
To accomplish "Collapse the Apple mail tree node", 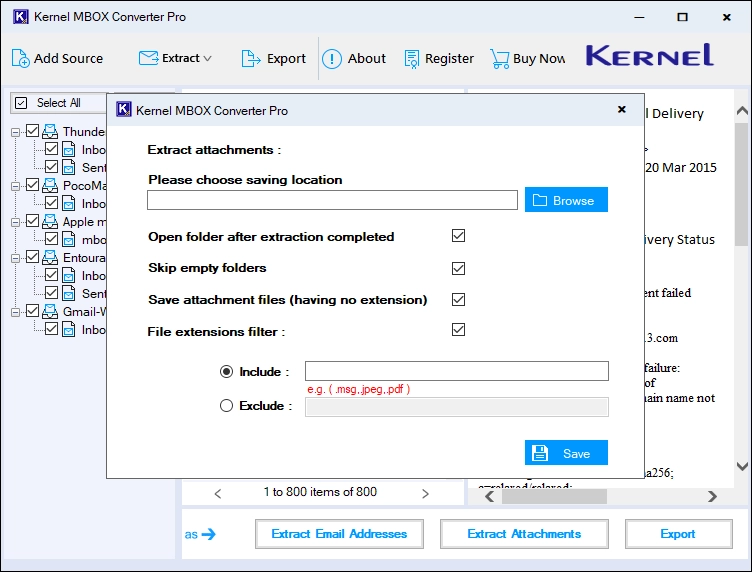I will (15, 222).
